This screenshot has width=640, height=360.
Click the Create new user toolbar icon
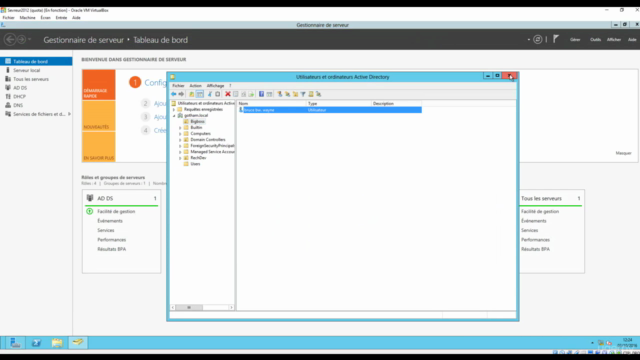click(x=280, y=94)
